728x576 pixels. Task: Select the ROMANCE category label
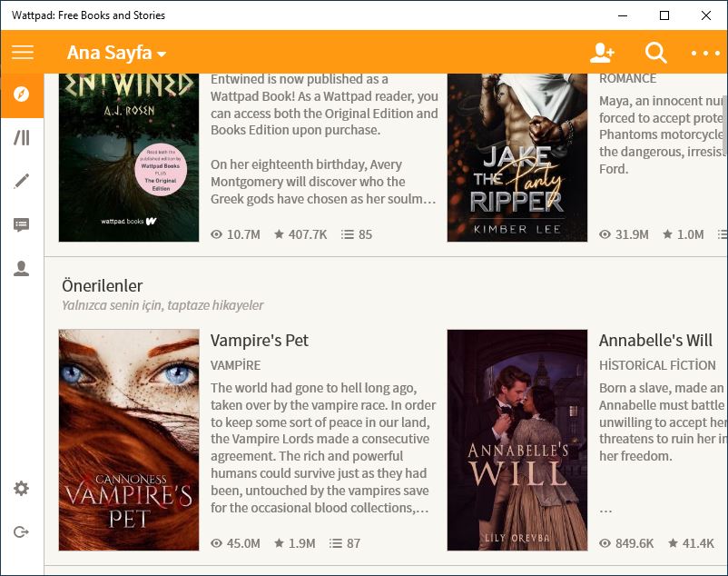628,79
